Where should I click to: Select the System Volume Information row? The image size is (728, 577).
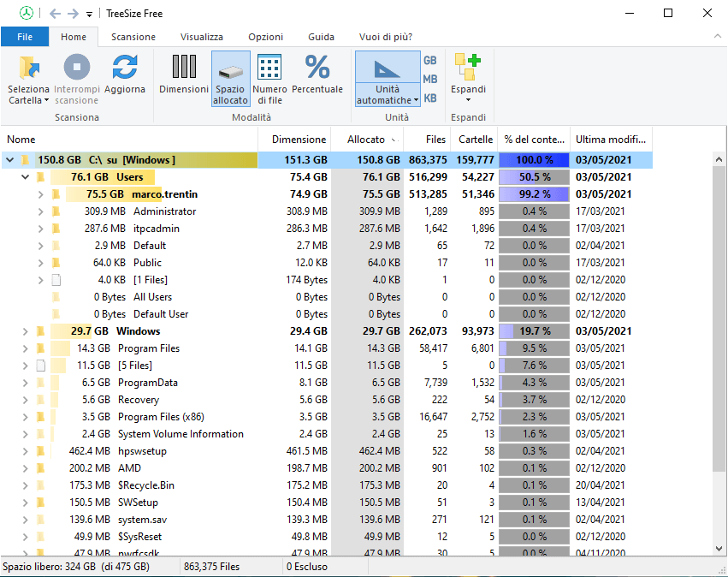[327, 434]
